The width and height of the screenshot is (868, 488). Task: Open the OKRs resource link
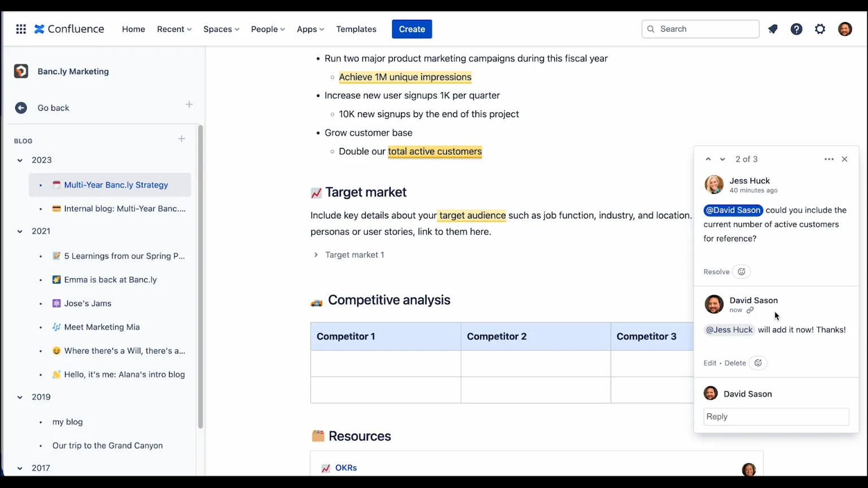point(346,468)
